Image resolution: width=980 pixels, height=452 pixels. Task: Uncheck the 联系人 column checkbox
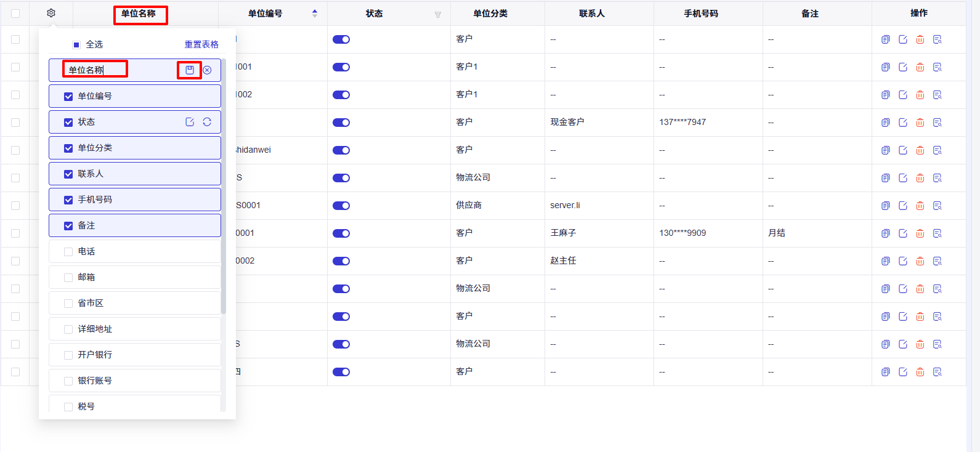68,174
